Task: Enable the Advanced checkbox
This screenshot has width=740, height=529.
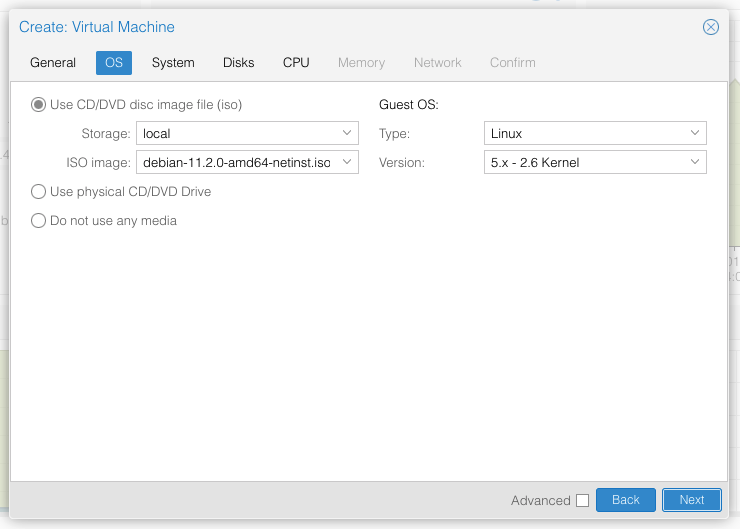Action: [582, 500]
